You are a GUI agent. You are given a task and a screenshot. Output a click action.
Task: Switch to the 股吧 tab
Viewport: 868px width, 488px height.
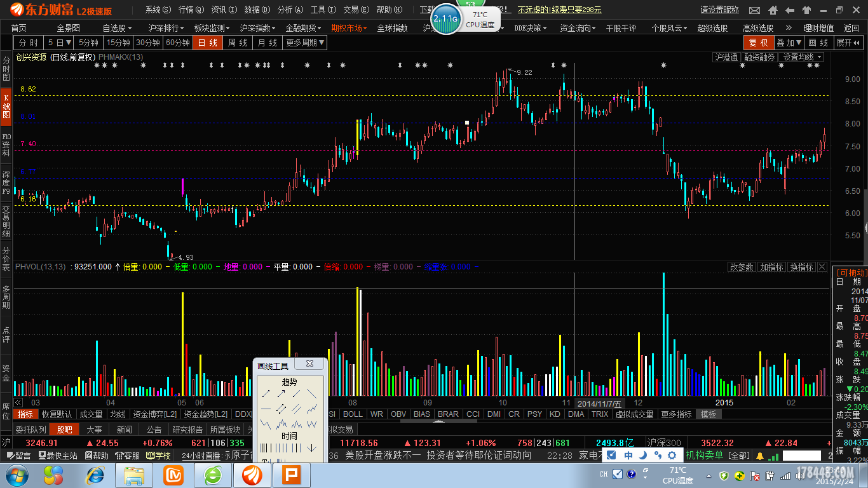coord(64,430)
